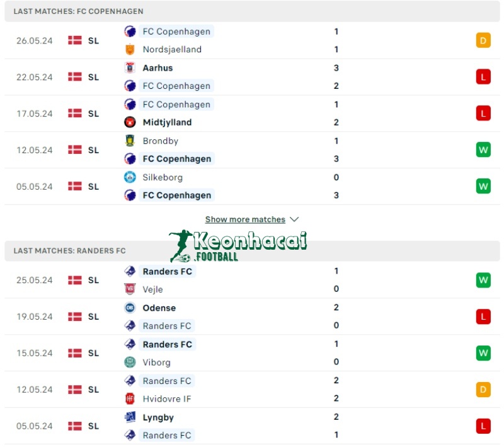The width and height of the screenshot is (504, 447).
Task: Click the Midtjylland team badge
Action: [130, 122]
